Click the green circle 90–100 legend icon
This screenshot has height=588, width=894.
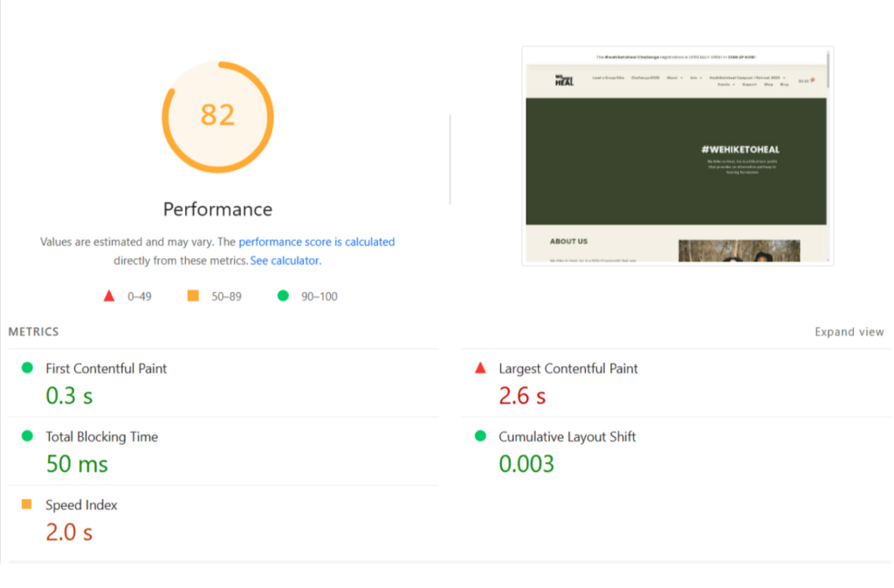click(283, 295)
